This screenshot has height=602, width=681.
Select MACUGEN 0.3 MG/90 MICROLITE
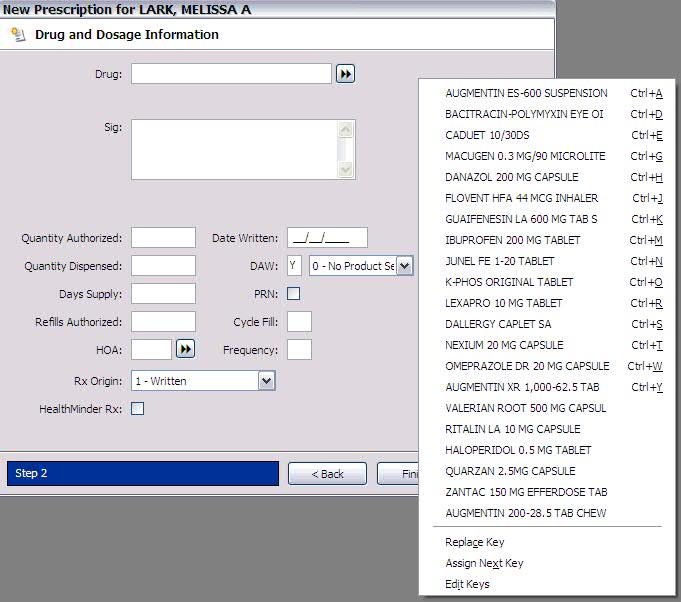click(x=547, y=156)
